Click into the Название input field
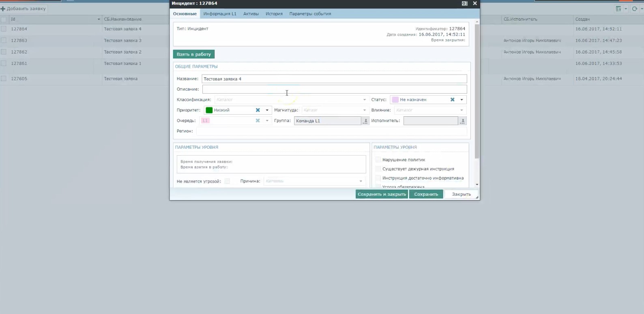This screenshot has height=314, width=644. [334, 79]
